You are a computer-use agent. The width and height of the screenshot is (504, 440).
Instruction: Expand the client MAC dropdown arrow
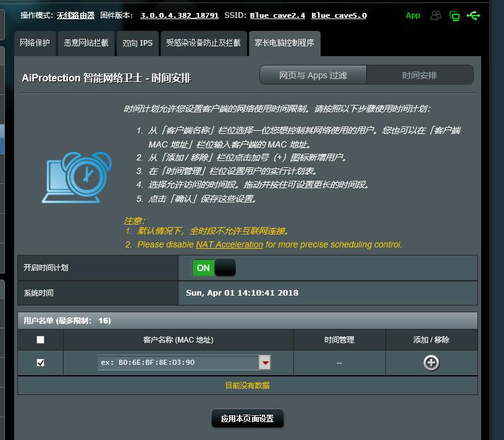click(265, 362)
